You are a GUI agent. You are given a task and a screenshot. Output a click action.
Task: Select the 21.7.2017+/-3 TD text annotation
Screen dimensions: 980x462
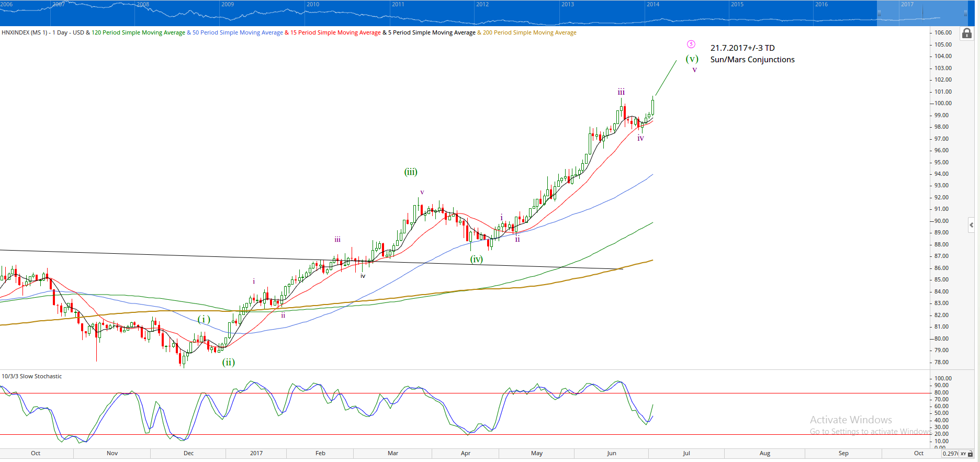pos(742,48)
